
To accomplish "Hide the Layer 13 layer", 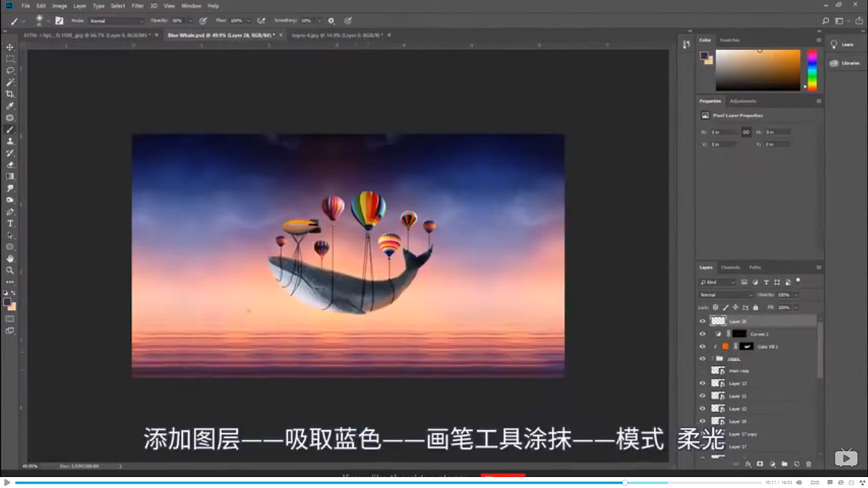I will (x=702, y=382).
